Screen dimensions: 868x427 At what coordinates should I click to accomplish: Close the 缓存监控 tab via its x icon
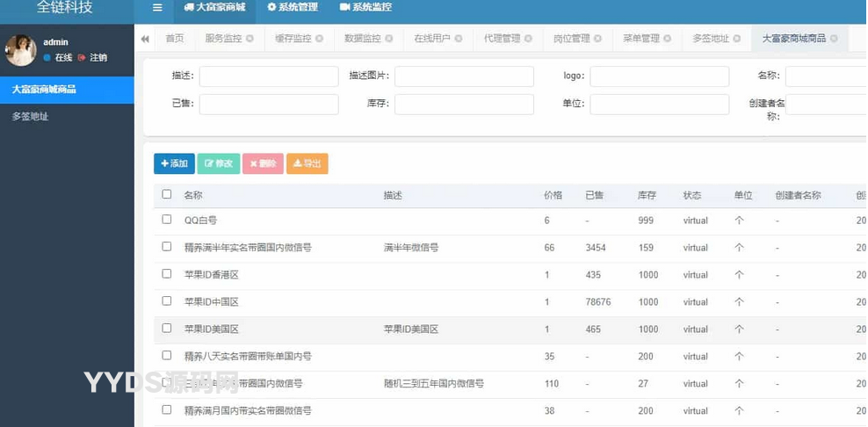click(320, 39)
